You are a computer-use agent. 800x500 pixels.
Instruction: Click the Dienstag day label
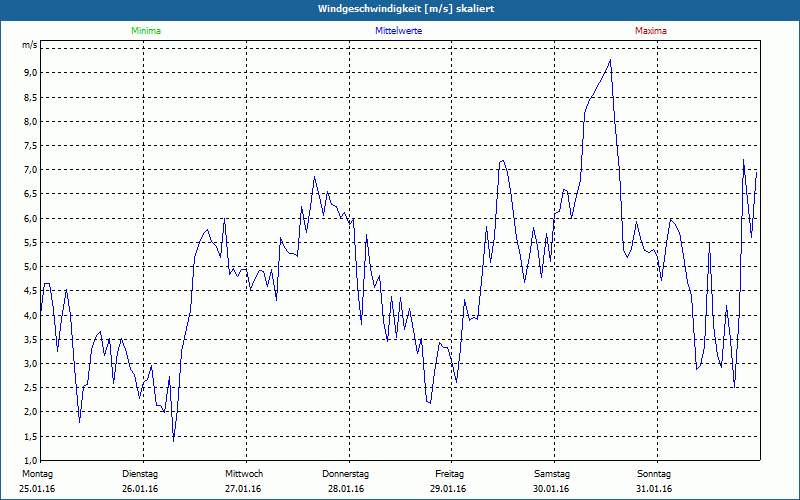coord(140,474)
